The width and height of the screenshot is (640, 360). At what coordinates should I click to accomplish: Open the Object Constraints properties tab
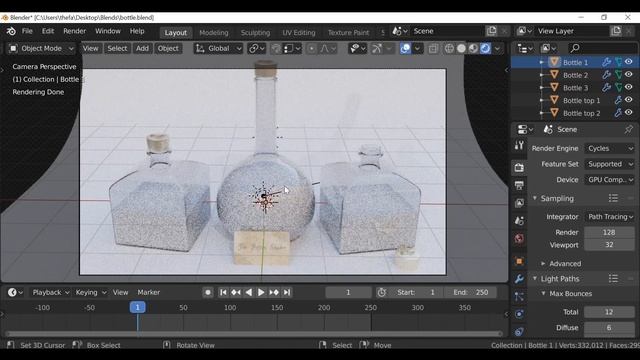tap(519, 331)
